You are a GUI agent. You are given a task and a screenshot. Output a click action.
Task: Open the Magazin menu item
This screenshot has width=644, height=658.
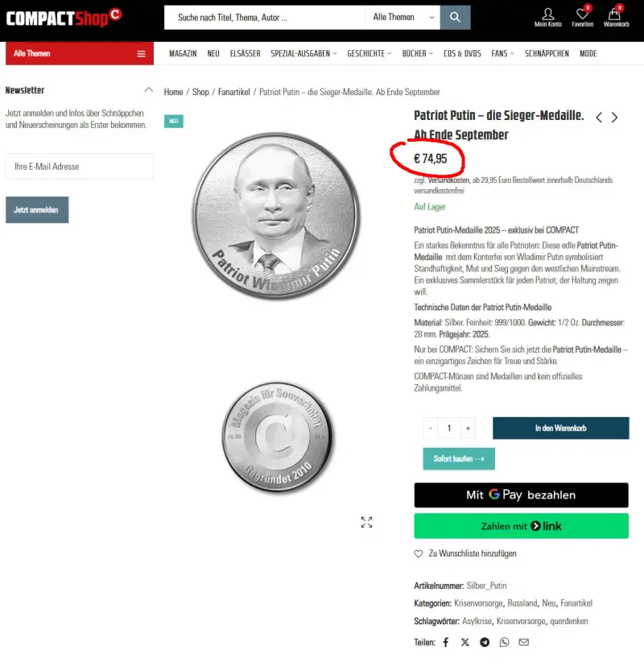click(x=183, y=54)
